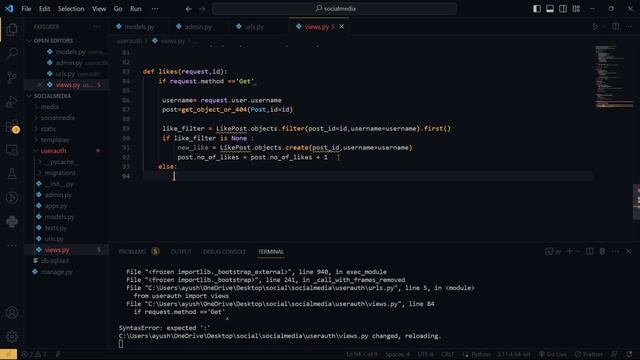Open the View menu
The width and height of the screenshot is (640, 360).
[99, 9]
